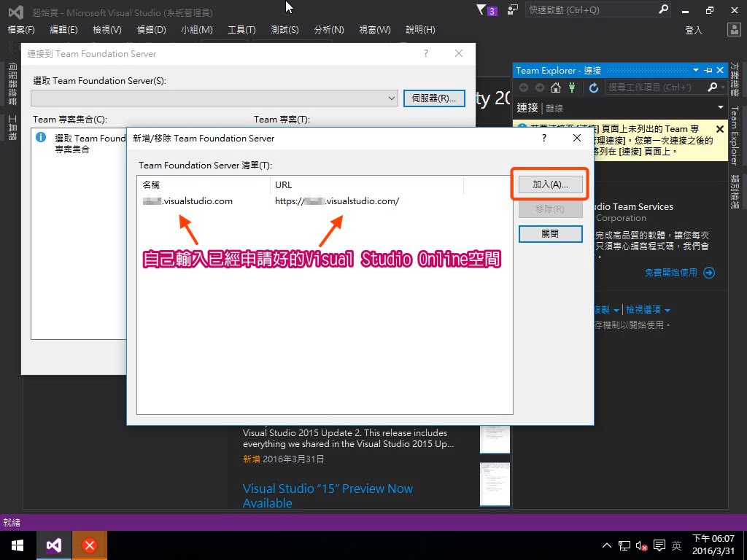Open the Team Foundation Server selection dropdown
Viewport: 747px width, 560px height.
pos(391,98)
